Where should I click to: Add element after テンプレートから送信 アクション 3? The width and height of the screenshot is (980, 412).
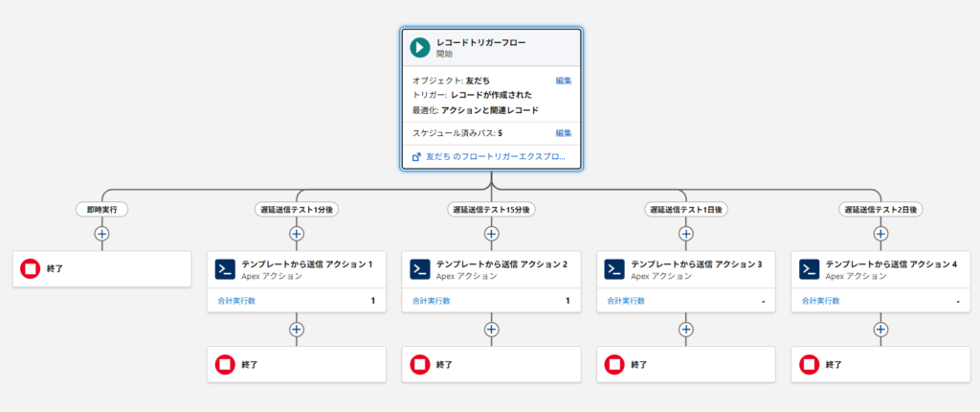pyautogui.click(x=685, y=329)
